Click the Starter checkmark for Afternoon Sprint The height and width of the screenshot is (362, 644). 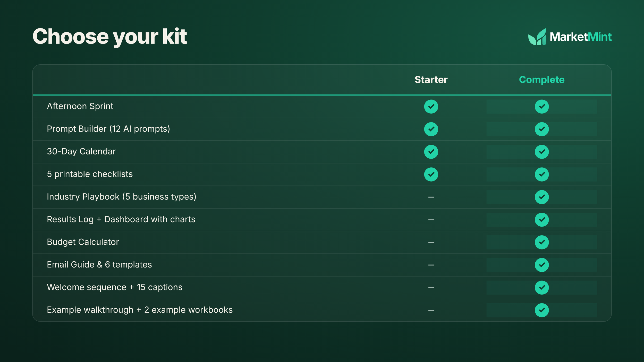tap(431, 107)
